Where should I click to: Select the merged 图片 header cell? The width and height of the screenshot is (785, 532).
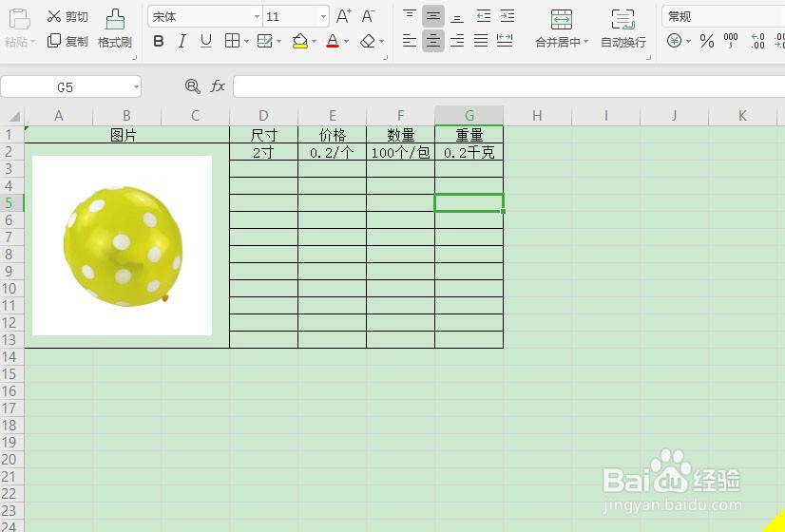pyautogui.click(x=126, y=135)
